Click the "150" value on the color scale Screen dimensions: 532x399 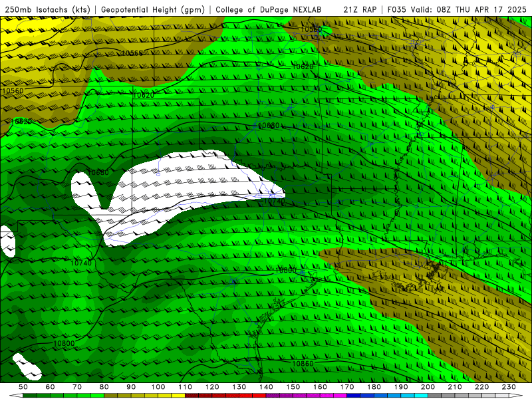pyautogui.click(x=293, y=387)
